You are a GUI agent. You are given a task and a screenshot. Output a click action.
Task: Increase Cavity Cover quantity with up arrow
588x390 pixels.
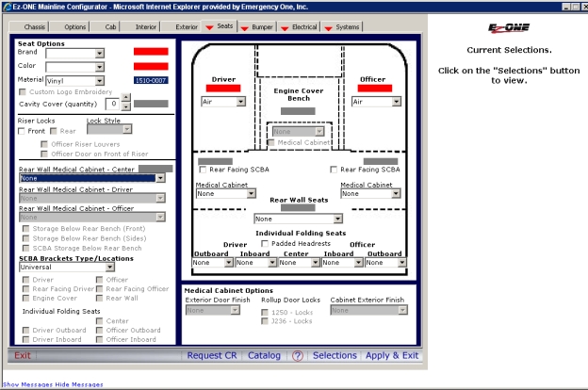pyautogui.click(x=126, y=97)
